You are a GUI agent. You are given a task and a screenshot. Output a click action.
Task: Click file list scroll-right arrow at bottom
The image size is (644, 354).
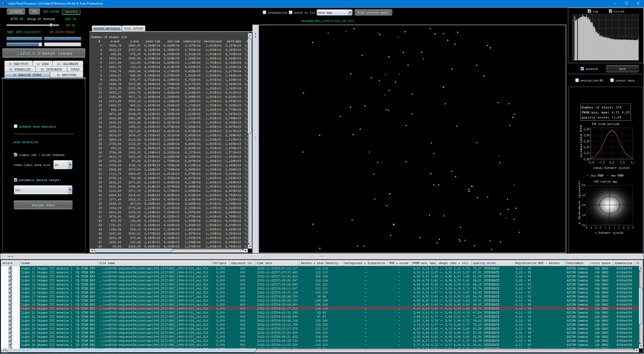pyautogui.click(x=637, y=350)
